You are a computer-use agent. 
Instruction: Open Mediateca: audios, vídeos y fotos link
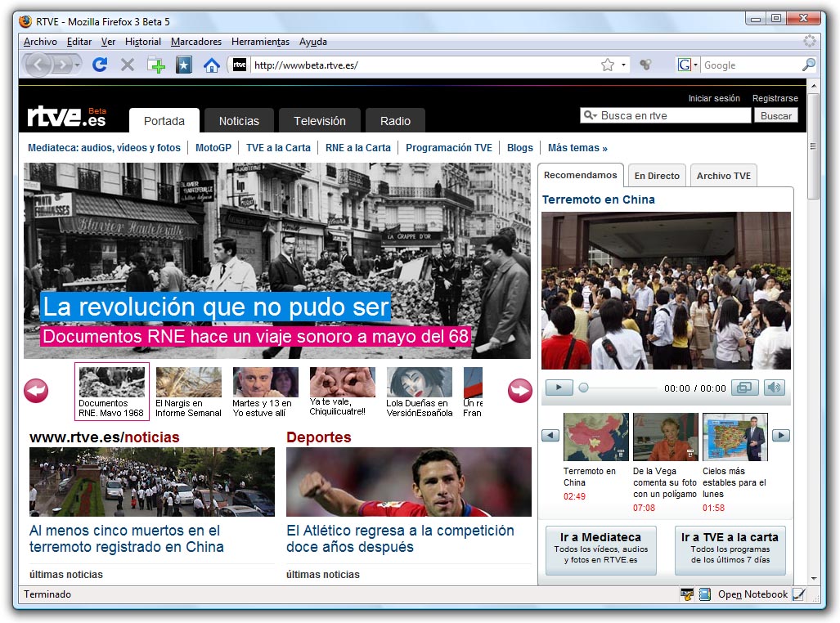click(x=104, y=148)
